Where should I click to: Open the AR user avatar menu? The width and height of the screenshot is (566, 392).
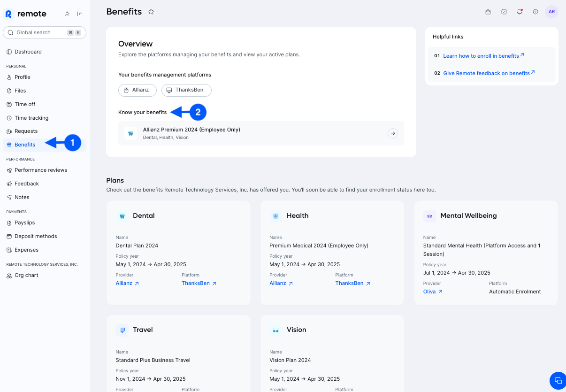click(551, 12)
